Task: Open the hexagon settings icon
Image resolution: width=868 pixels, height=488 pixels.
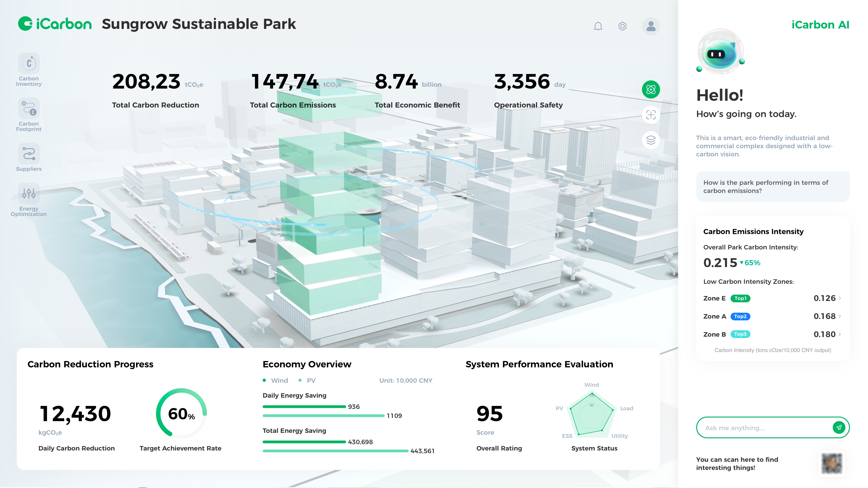Action: click(x=622, y=26)
